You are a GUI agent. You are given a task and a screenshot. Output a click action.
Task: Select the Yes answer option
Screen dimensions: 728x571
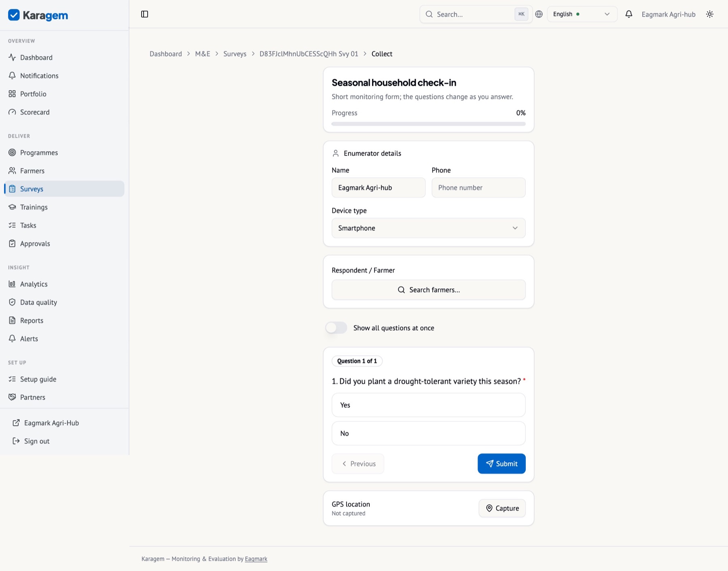(428, 405)
